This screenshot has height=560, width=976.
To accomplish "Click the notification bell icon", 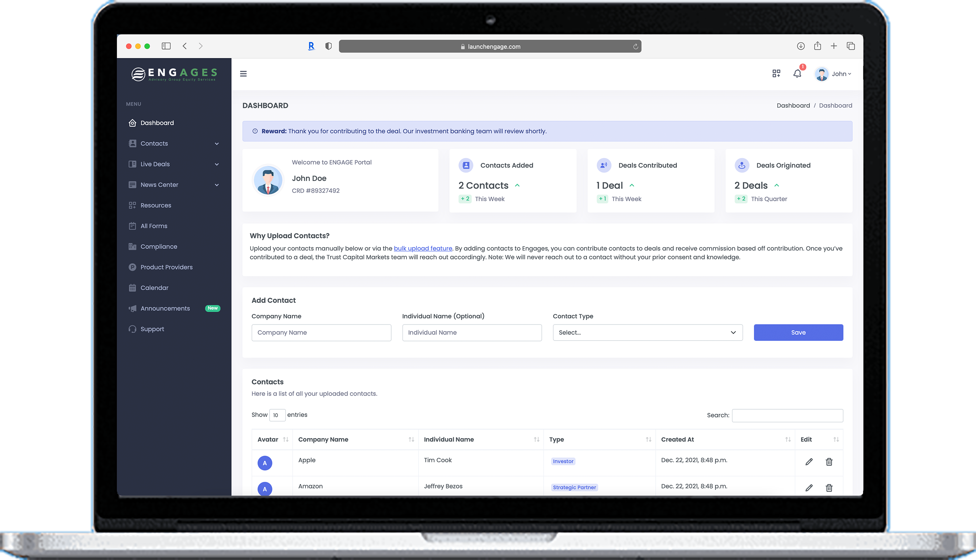I will click(797, 73).
